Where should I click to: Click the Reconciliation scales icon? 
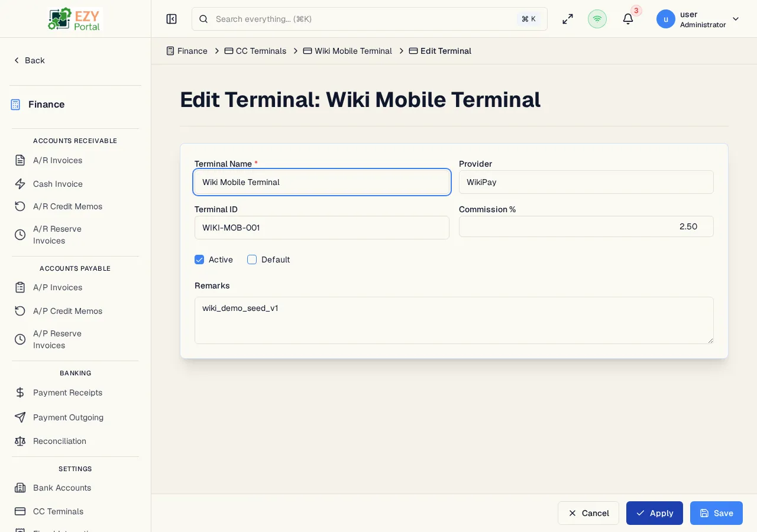[x=20, y=441]
